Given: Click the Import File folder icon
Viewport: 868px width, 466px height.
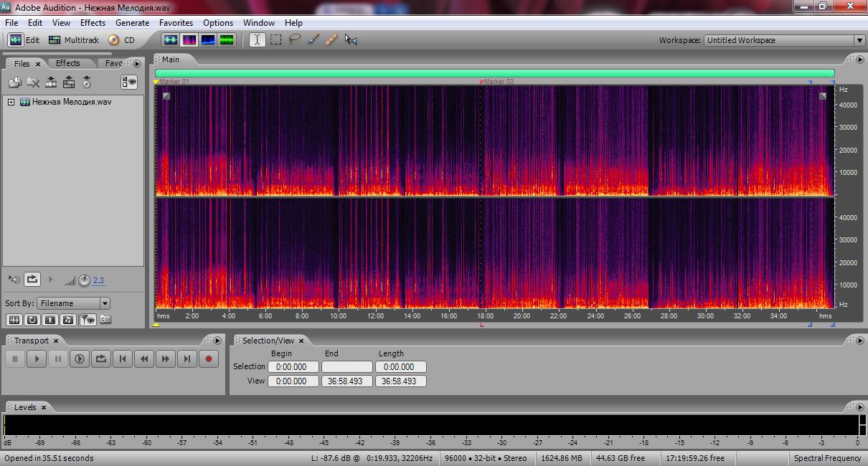Looking at the screenshot, I should (x=15, y=82).
